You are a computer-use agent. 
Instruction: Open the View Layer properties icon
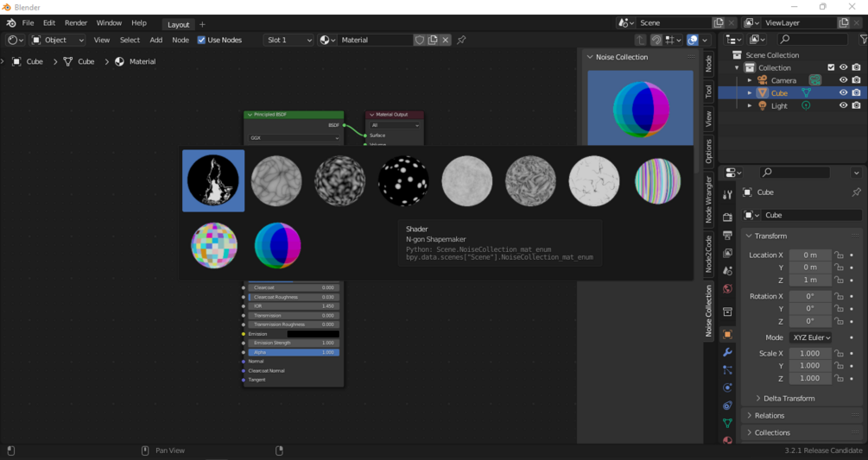click(727, 253)
